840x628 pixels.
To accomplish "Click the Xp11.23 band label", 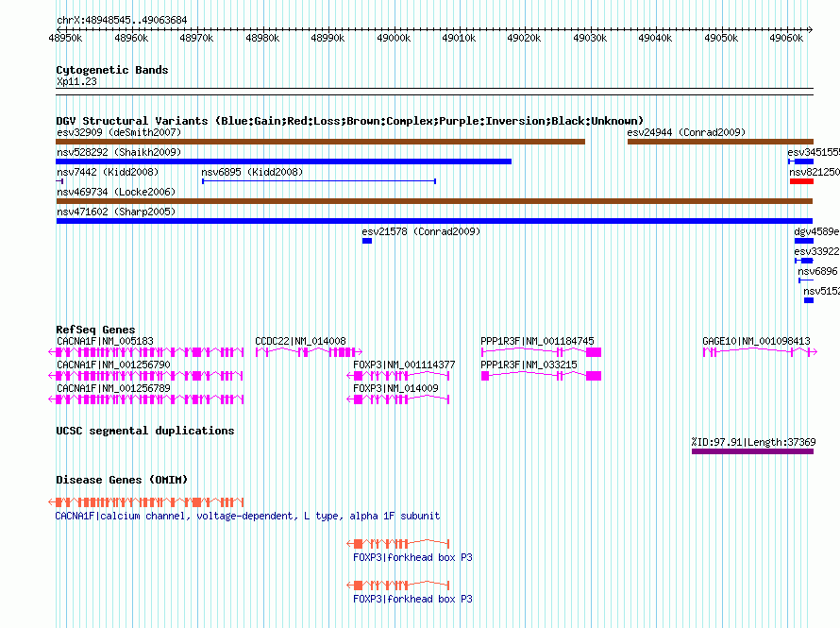I will coord(76,81).
